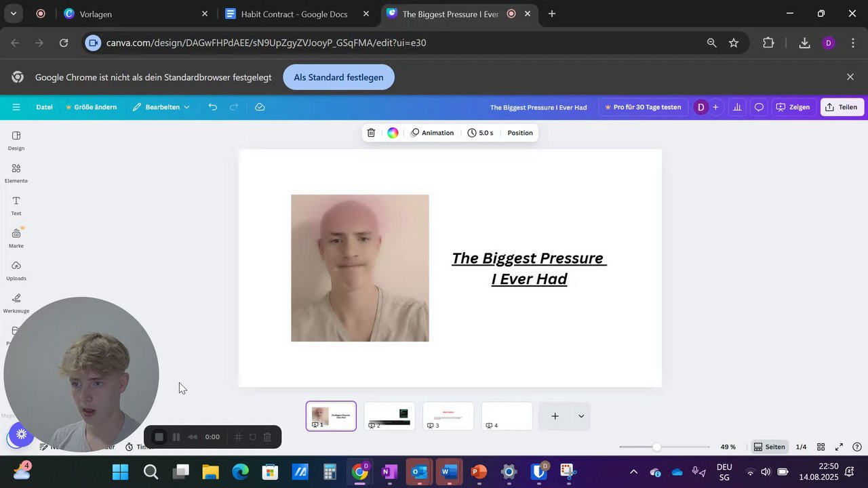Enter fullscreen presentation mode icon
This screenshot has height=488, width=868.
[839, 447]
